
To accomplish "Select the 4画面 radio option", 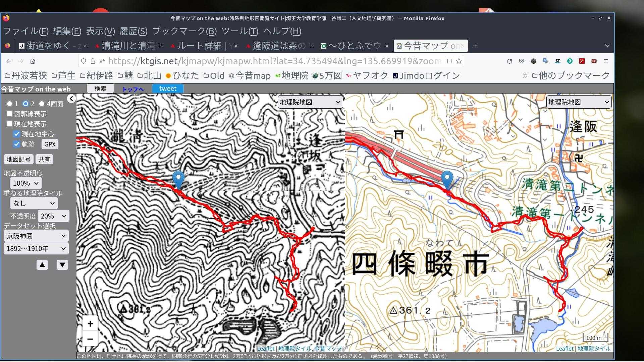I will pyautogui.click(x=42, y=104).
